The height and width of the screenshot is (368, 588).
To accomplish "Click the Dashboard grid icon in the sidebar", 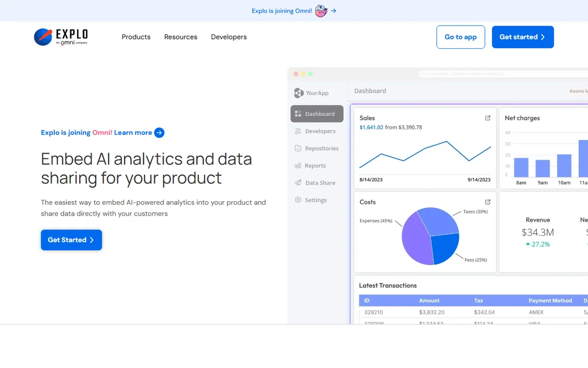I will click(298, 113).
